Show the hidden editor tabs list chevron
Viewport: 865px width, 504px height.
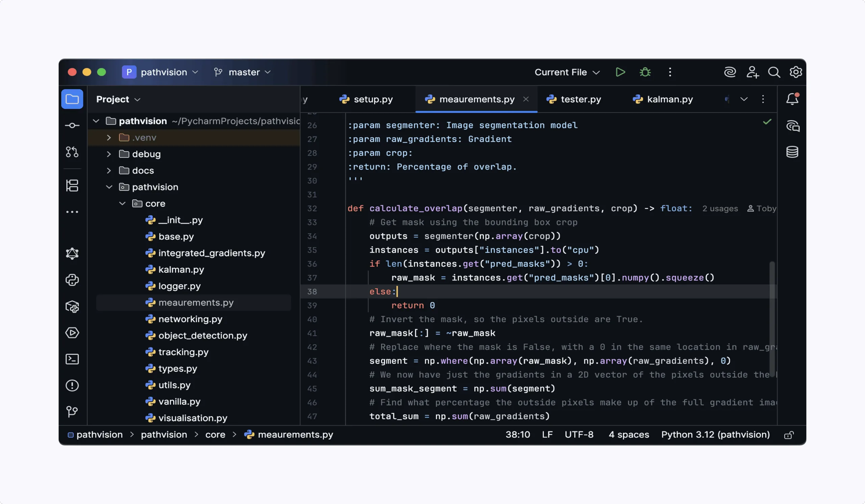744,99
